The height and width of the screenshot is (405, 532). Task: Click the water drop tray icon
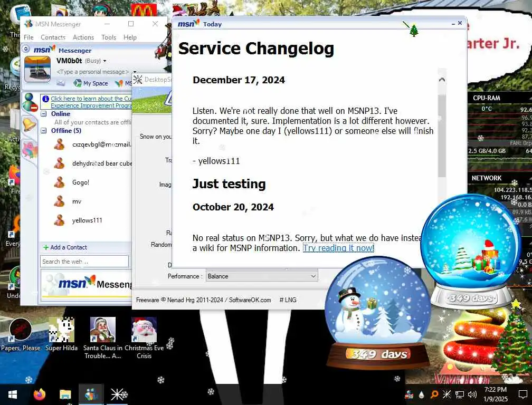click(421, 395)
